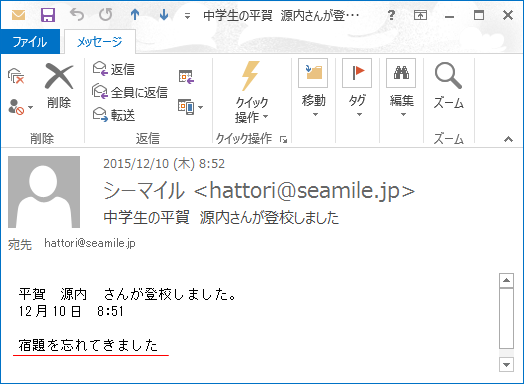Click the Reply with Meeting icon
The image size is (524, 385).
click(186, 77)
